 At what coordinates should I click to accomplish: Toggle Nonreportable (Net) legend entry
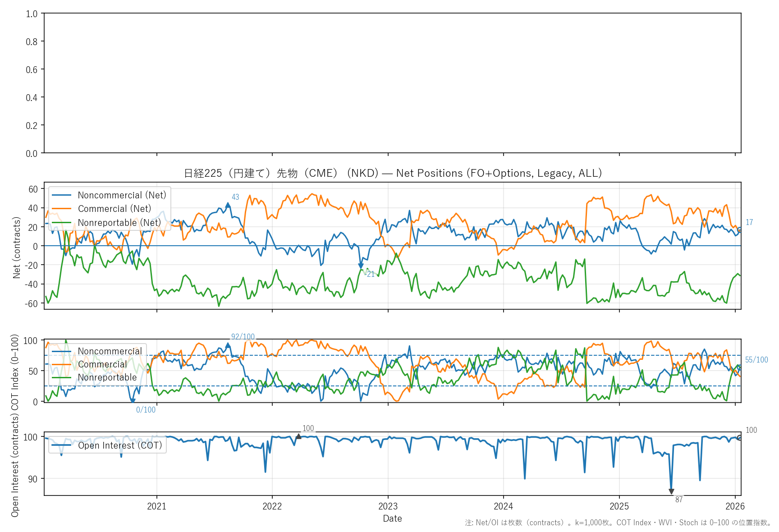(119, 223)
